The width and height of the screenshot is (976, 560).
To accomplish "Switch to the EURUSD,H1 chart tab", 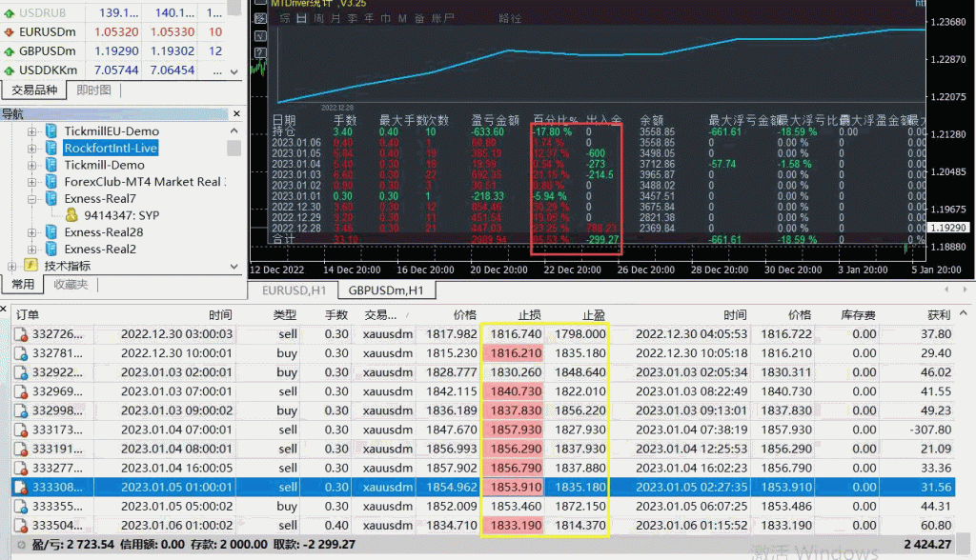I will [x=294, y=290].
